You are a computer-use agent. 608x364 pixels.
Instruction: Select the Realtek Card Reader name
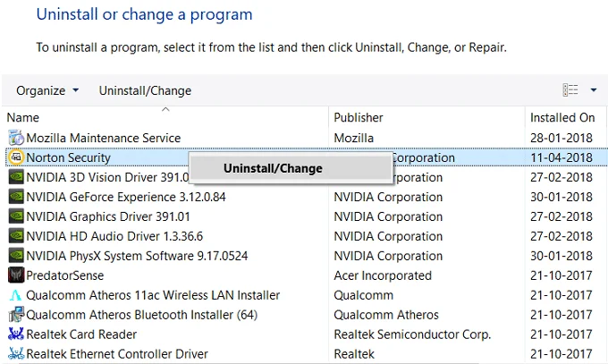coord(81,334)
